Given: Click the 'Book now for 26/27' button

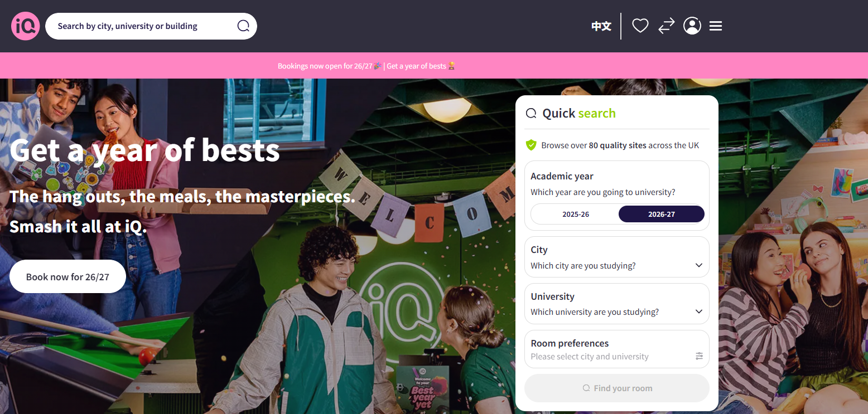Looking at the screenshot, I should (67, 276).
